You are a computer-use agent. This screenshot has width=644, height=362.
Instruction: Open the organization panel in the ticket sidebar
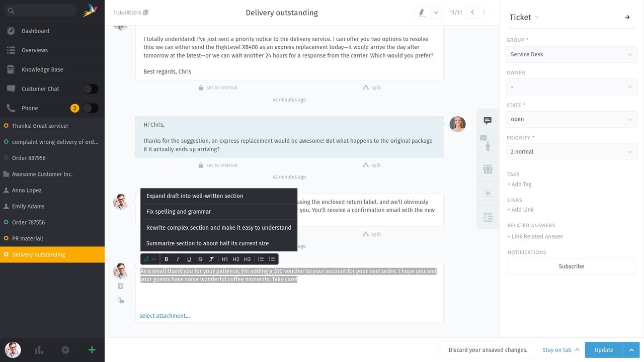487,169
